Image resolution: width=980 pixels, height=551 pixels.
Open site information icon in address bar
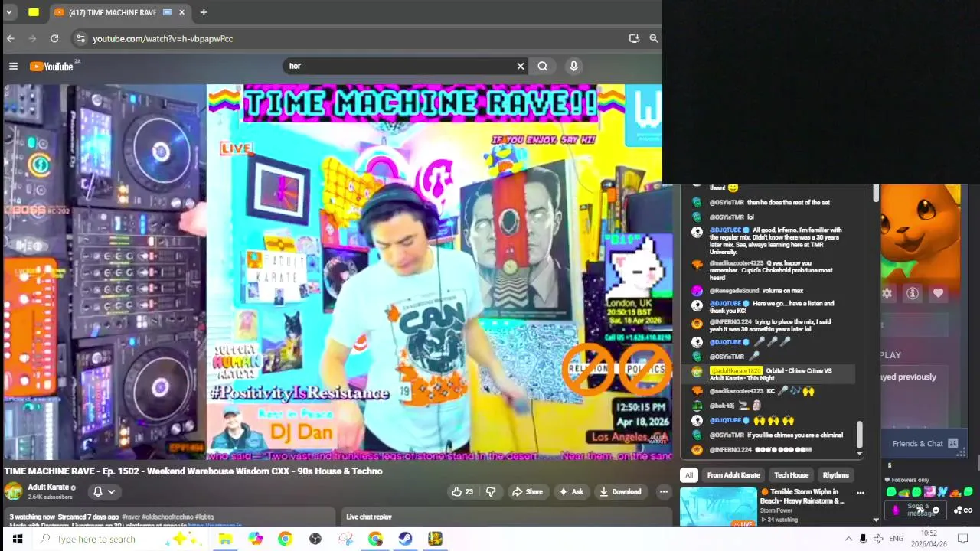click(80, 38)
